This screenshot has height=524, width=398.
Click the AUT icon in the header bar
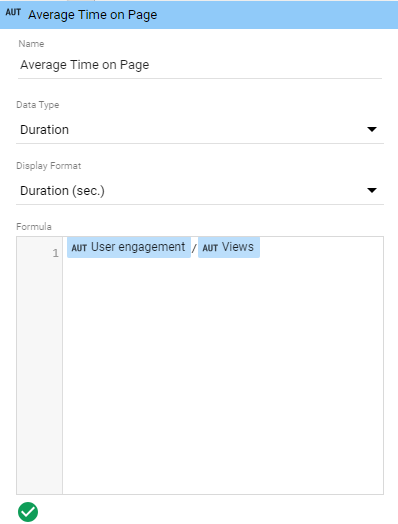pos(13,12)
